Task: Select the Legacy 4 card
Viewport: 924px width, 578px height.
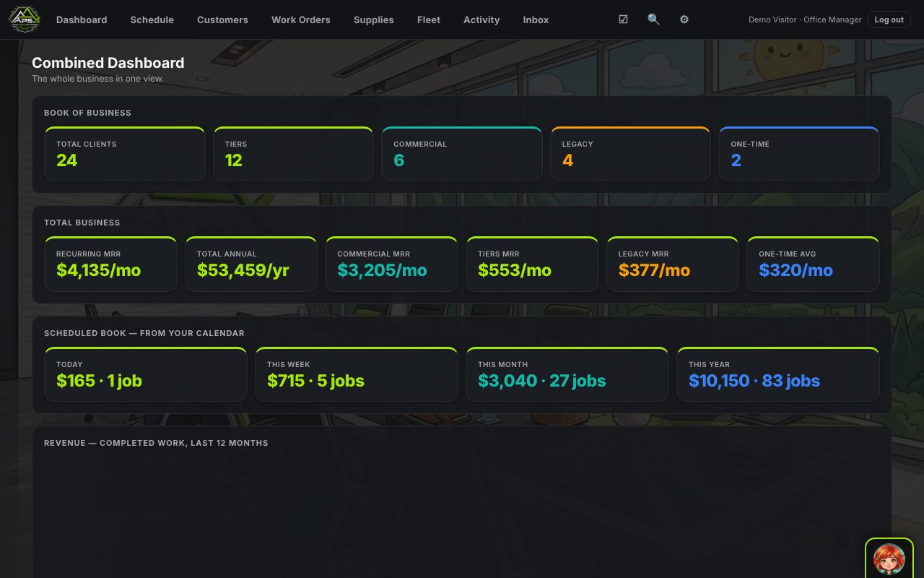Action: pyautogui.click(x=630, y=154)
